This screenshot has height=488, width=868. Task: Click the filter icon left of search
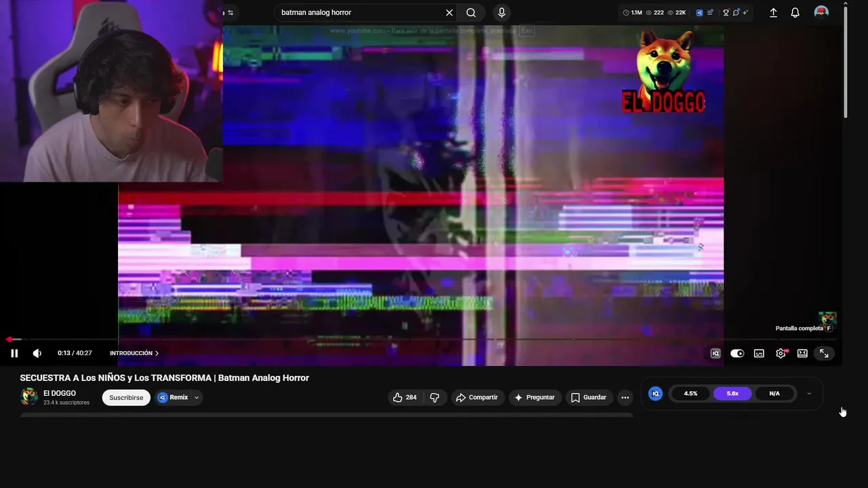point(231,12)
